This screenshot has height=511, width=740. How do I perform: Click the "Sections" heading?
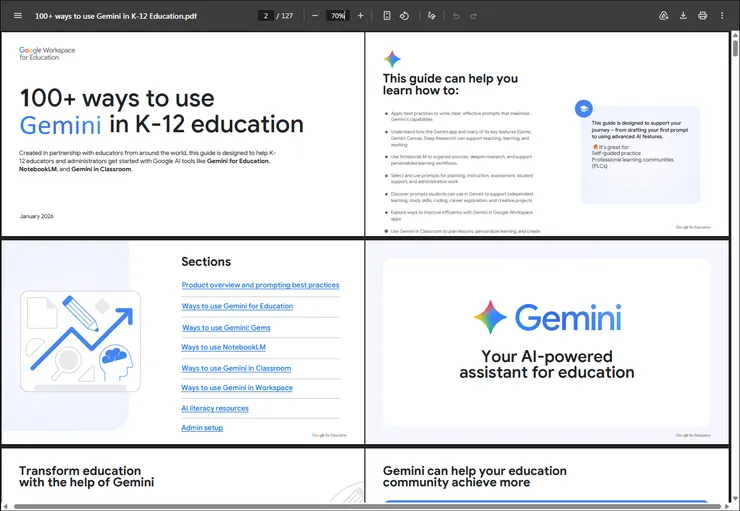(206, 261)
